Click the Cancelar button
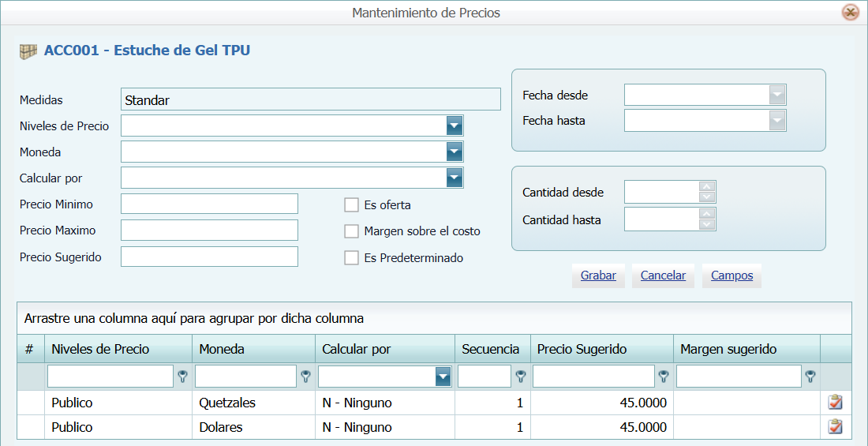This screenshot has height=446, width=868. click(x=663, y=275)
